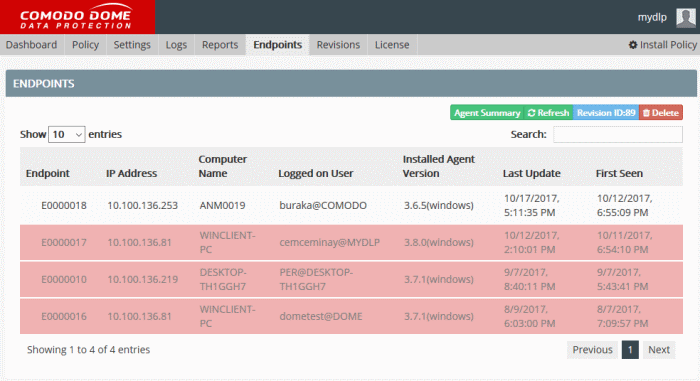This screenshot has height=381, width=700.
Task: Click computer name ANM0019
Action: coord(222,205)
